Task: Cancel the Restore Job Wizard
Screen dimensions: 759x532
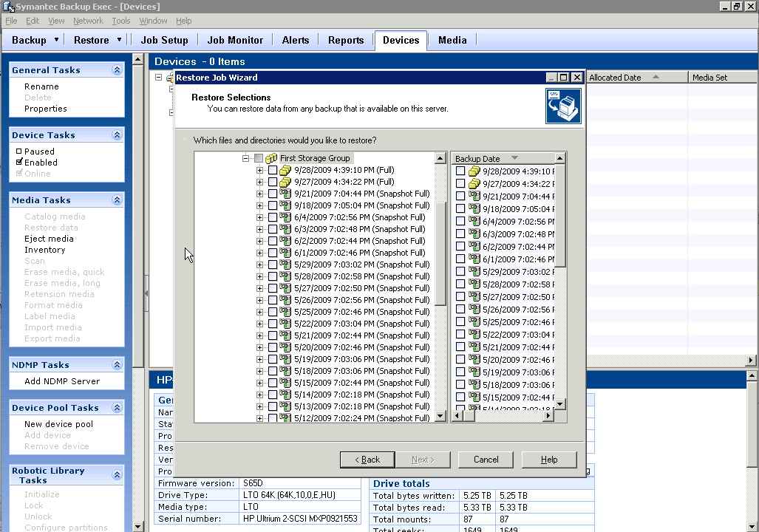Action: (486, 460)
